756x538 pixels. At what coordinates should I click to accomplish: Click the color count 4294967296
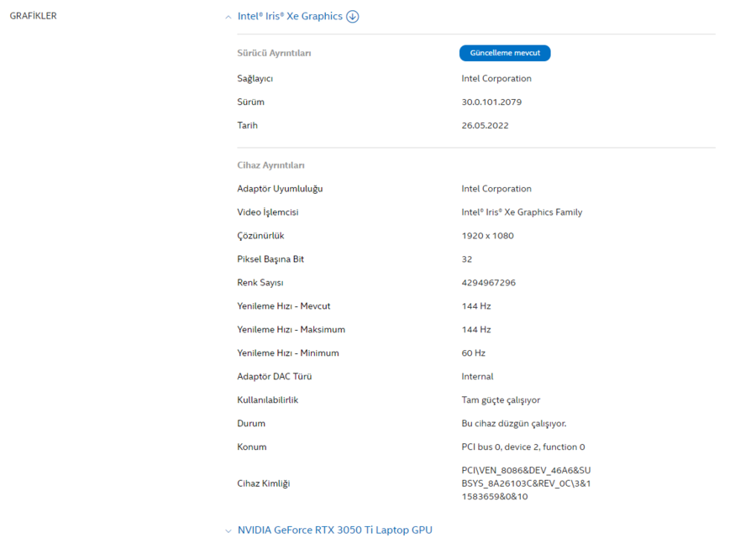[x=488, y=283]
